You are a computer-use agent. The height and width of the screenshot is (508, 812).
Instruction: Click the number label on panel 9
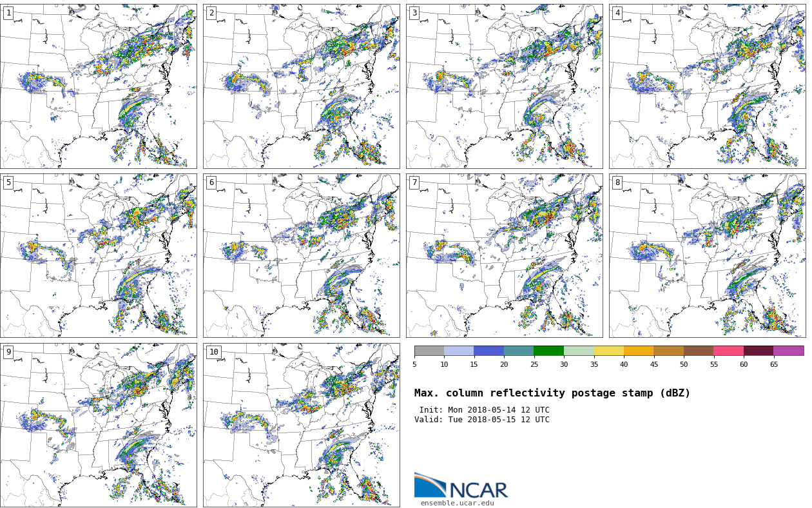pyautogui.click(x=8, y=352)
